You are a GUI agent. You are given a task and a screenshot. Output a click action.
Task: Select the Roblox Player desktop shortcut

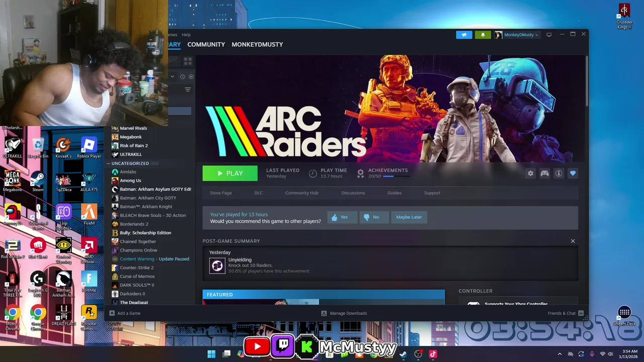(89, 148)
